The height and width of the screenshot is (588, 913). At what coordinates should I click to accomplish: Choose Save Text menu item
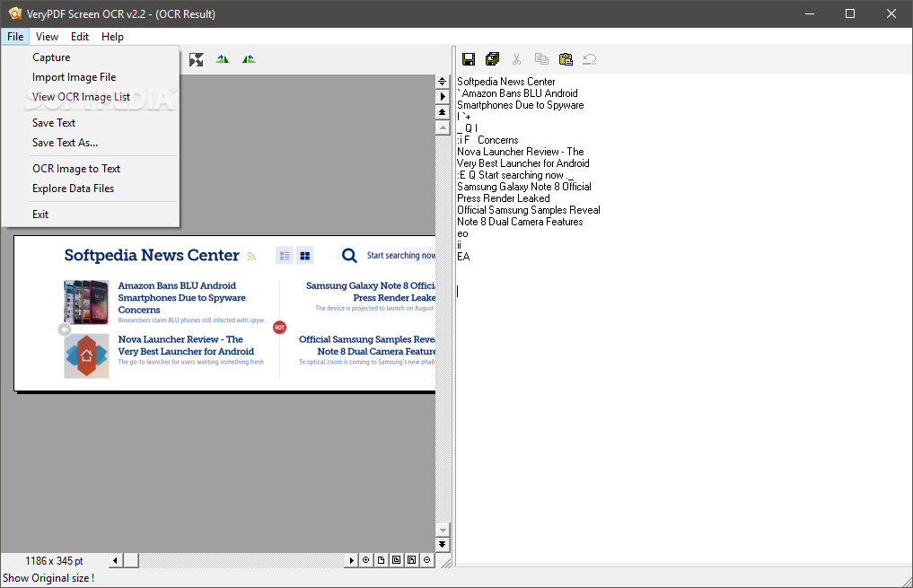91,123
